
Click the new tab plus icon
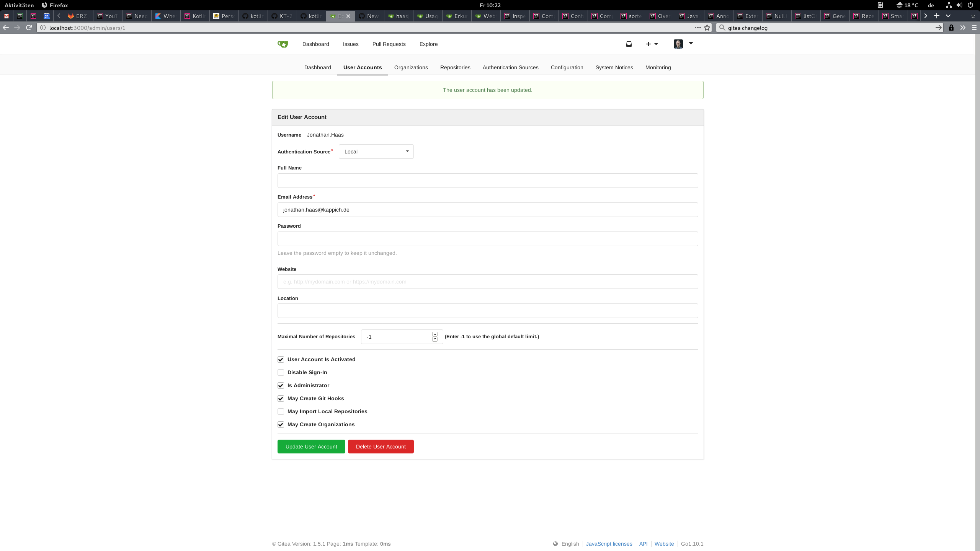coord(937,16)
